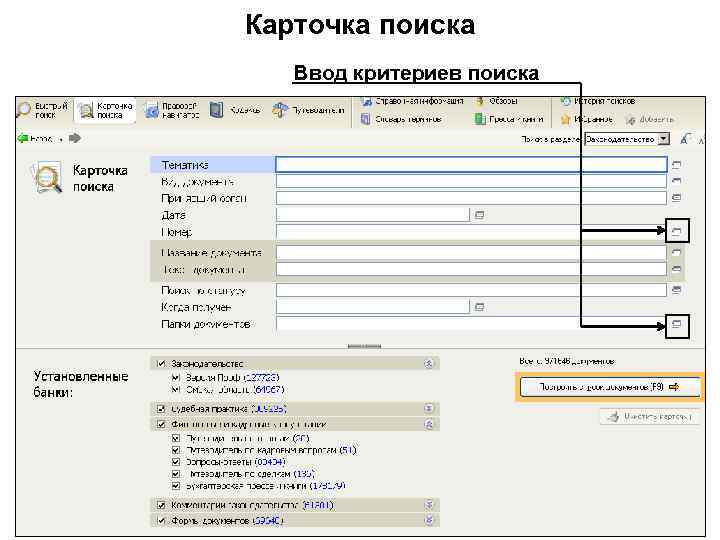Toggle Бухгалтерская пресса и книги checkbox
720x540 pixels.
[175, 485]
